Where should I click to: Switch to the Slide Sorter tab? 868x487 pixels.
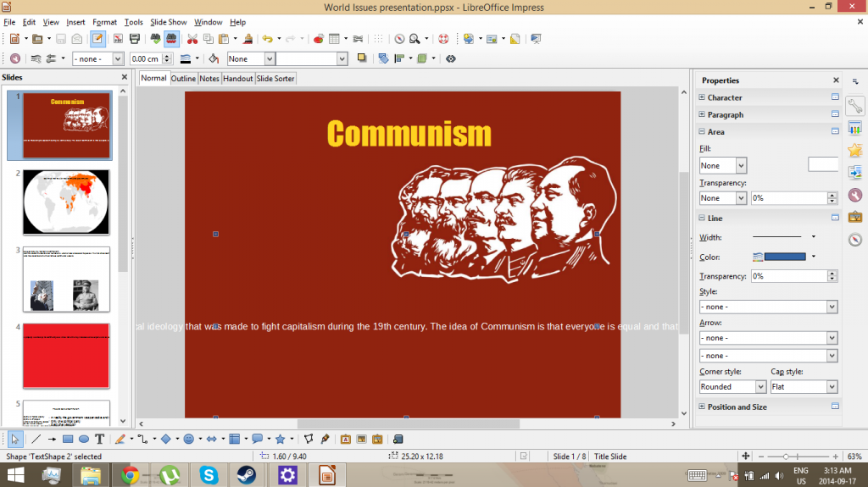(x=275, y=79)
